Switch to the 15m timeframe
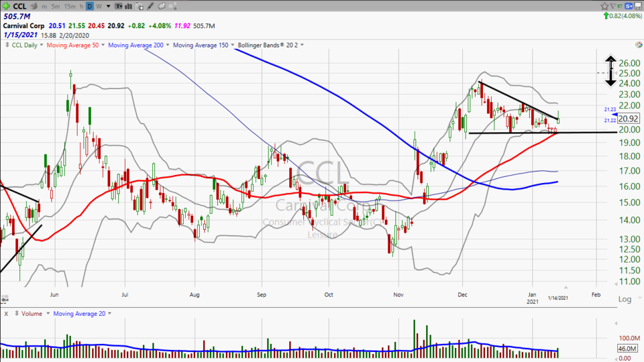This screenshot has width=644, height=362. 70,7
